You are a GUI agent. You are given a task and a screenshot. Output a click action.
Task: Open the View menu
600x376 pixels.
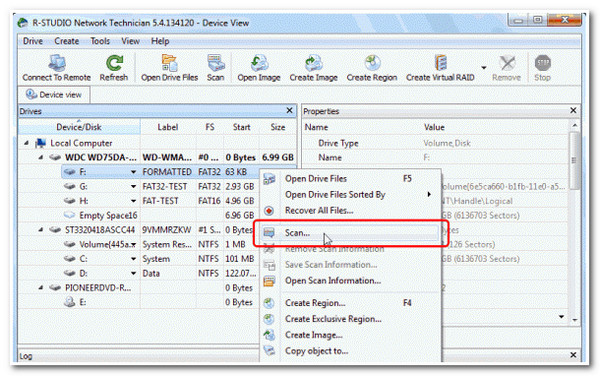130,41
